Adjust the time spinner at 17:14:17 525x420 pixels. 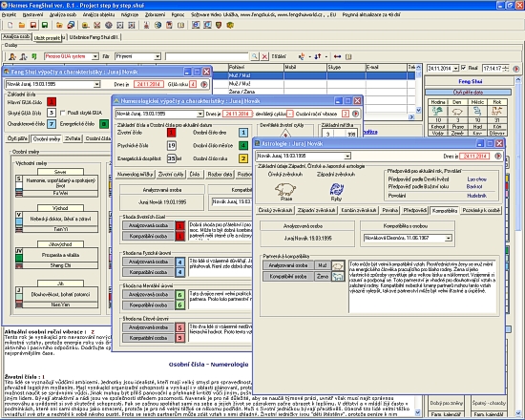[506, 69]
